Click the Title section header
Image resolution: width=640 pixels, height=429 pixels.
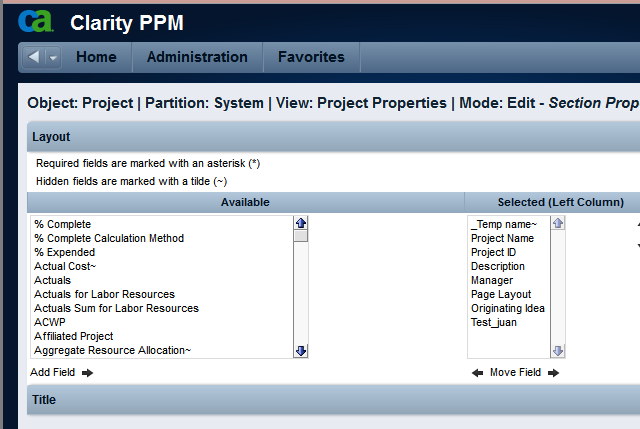pyautogui.click(x=333, y=400)
